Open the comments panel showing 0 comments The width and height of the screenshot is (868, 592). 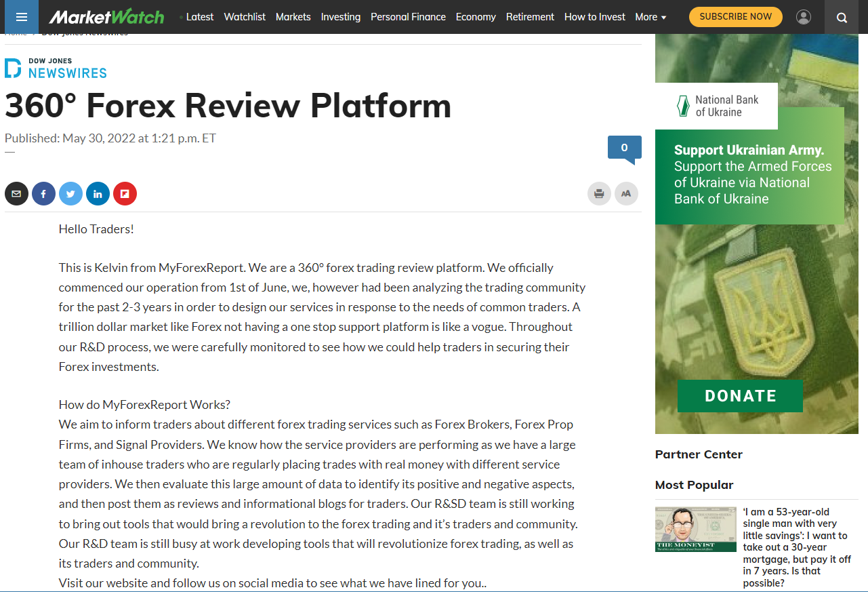(x=624, y=146)
